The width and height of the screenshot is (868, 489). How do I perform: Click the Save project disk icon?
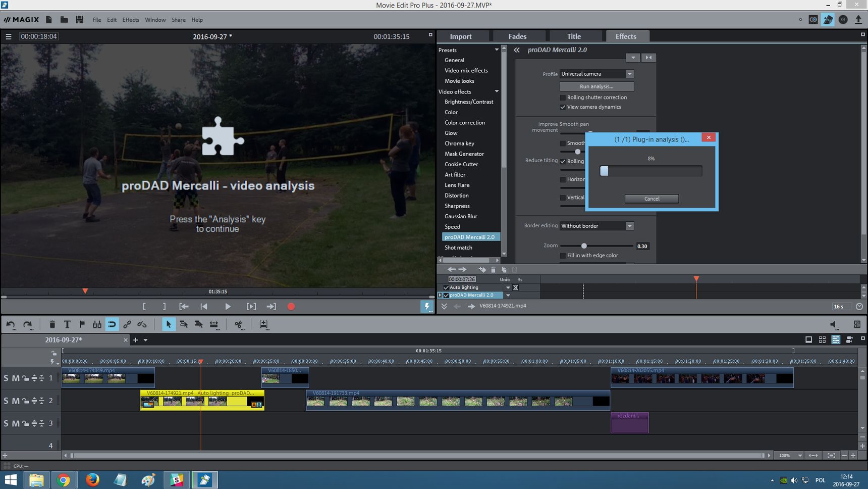(x=79, y=20)
